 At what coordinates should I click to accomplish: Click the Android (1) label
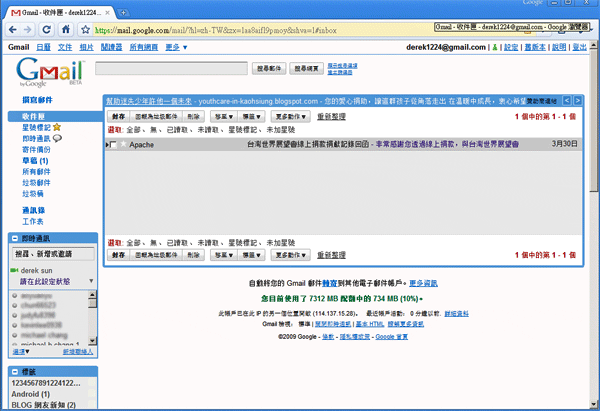tap(31, 394)
